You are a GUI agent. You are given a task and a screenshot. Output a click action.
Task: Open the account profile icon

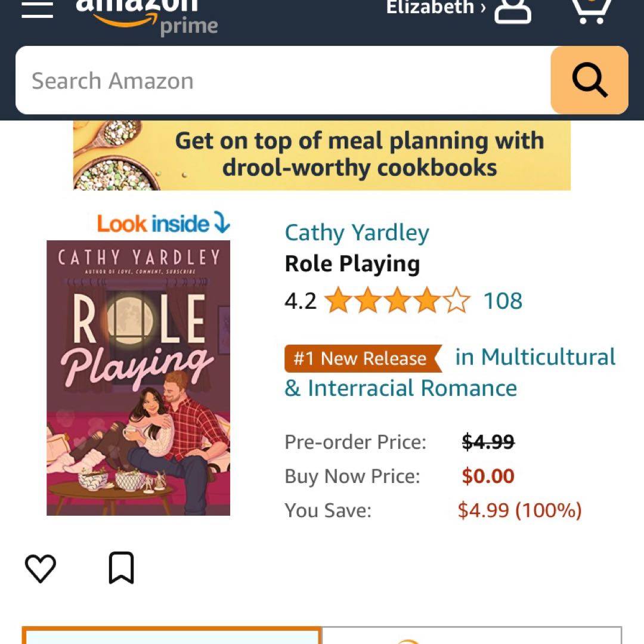point(512,11)
